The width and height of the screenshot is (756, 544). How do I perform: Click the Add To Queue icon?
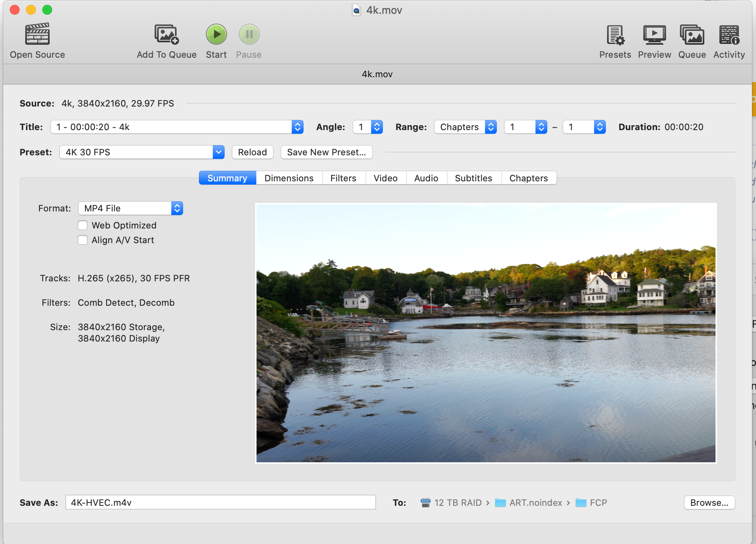[166, 34]
